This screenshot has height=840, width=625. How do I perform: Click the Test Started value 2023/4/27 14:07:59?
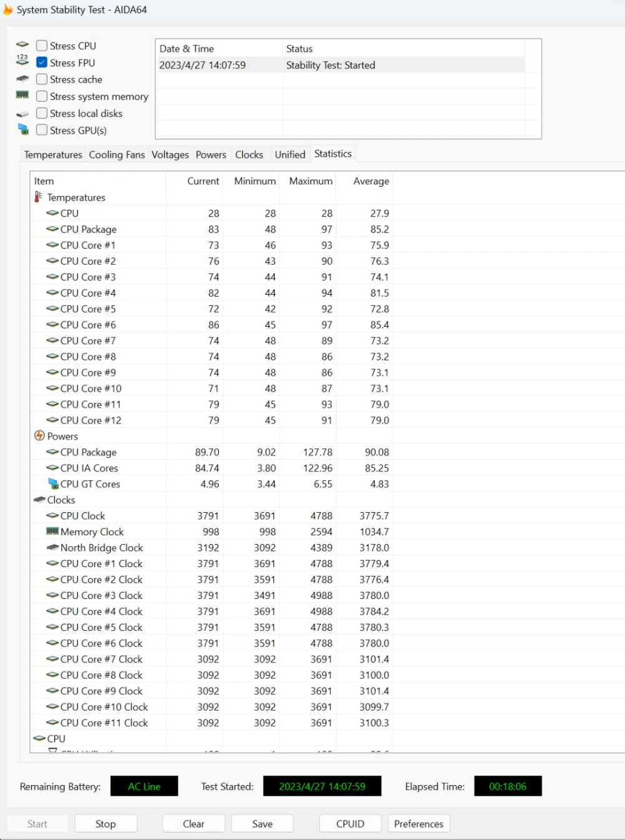coord(322,786)
